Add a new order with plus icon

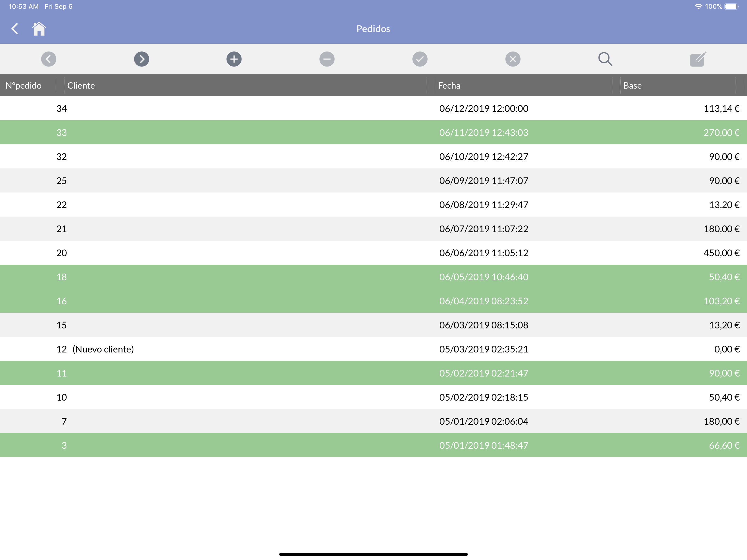pyautogui.click(x=234, y=59)
